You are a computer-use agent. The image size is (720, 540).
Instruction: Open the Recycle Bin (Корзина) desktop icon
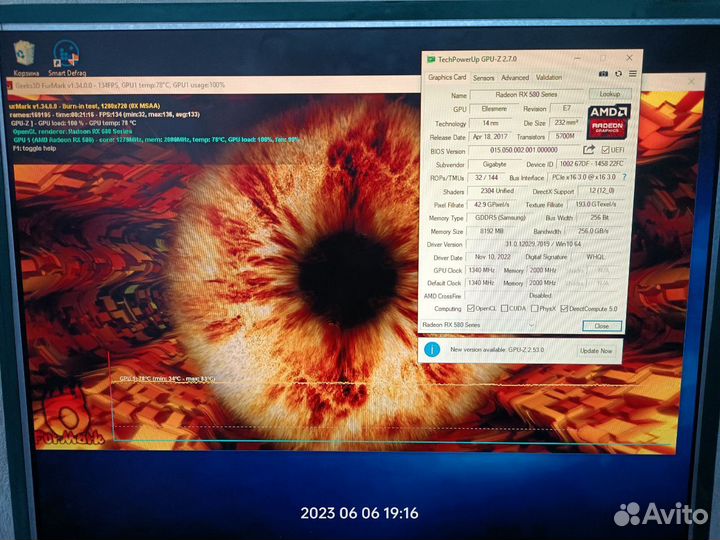(x=27, y=57)
